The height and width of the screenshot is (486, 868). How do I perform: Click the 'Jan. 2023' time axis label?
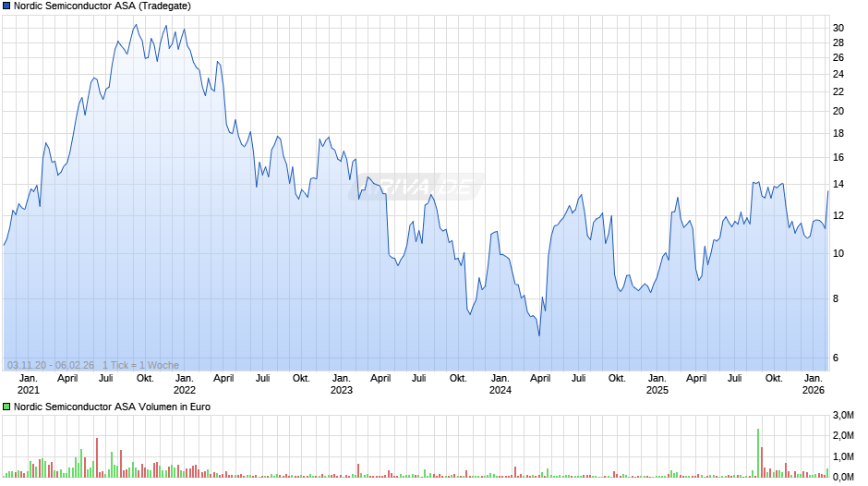click(342, 384)
